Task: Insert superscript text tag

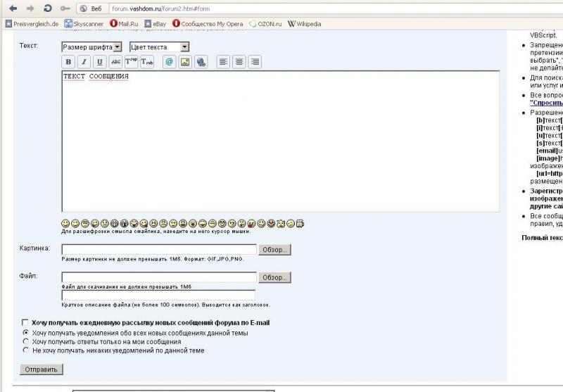Action: tap(131, 62)
